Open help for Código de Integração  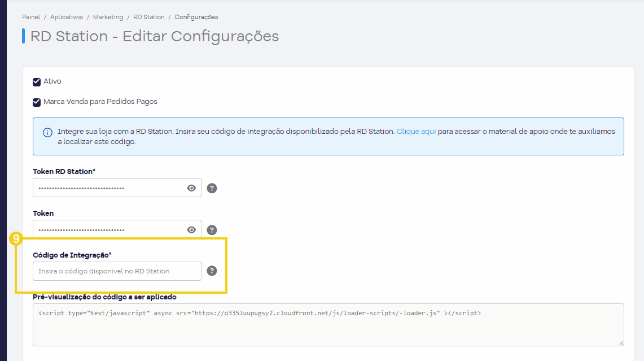click(212, 271)
